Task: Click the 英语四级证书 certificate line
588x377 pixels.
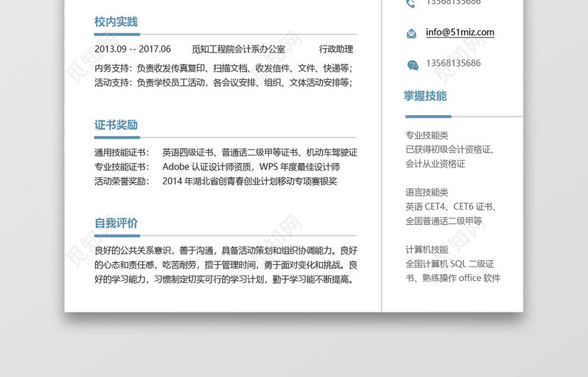Action: (260, 153)
